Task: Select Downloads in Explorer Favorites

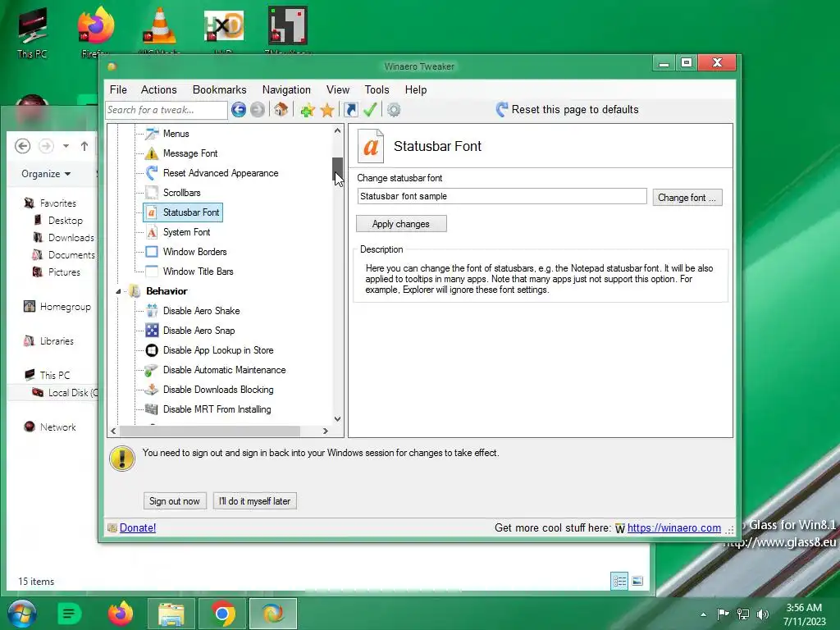Action: (71, 237)
